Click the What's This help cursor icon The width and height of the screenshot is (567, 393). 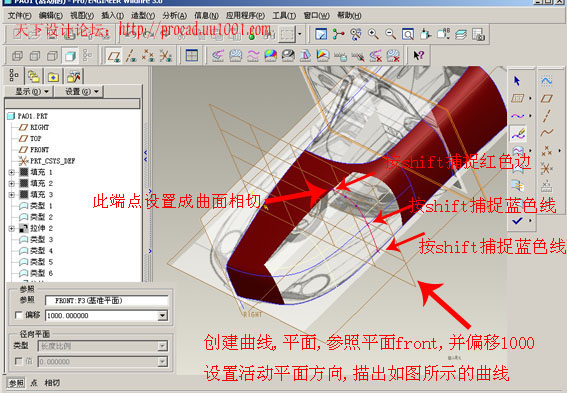pyautogui.click(x=419, y=56)
